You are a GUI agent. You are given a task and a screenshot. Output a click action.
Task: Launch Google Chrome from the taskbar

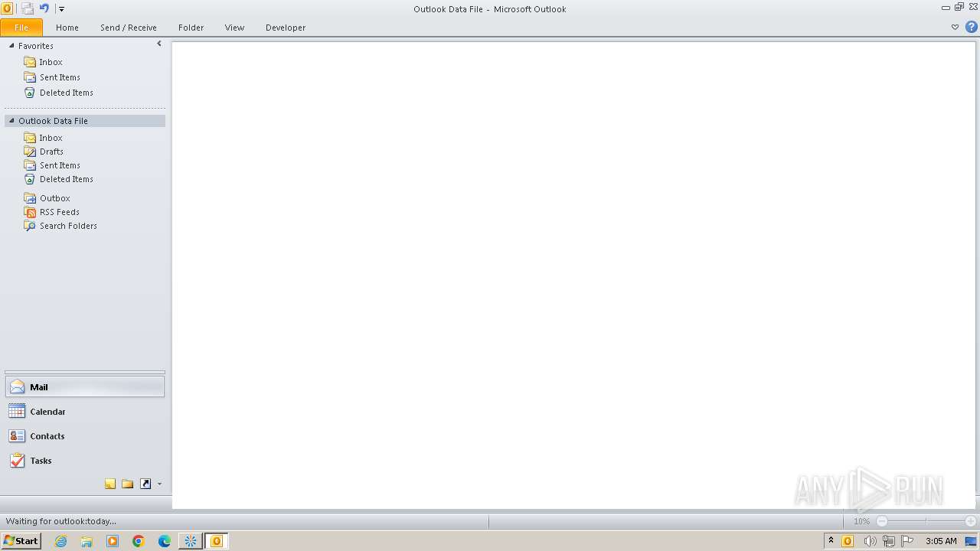(139, 541)
